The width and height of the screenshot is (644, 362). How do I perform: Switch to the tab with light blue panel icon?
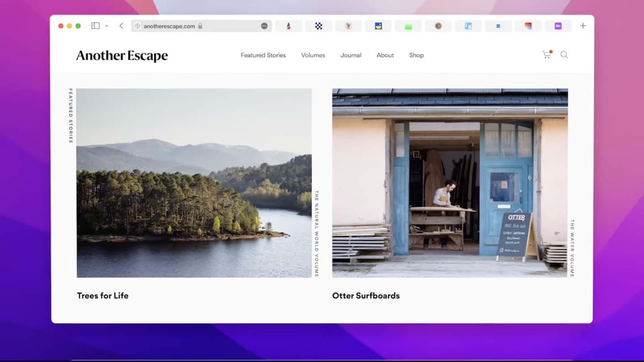[x=468, y=26]
